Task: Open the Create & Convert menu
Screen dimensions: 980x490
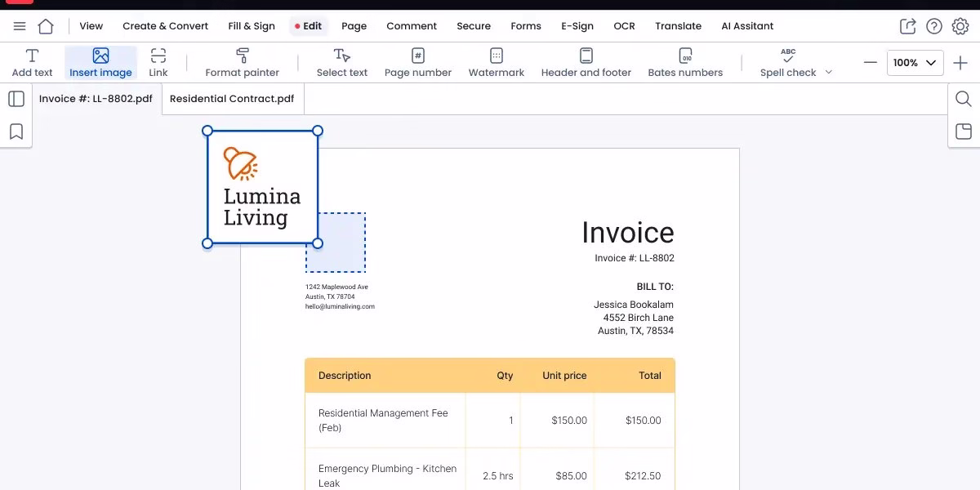Action: point(166,26)
